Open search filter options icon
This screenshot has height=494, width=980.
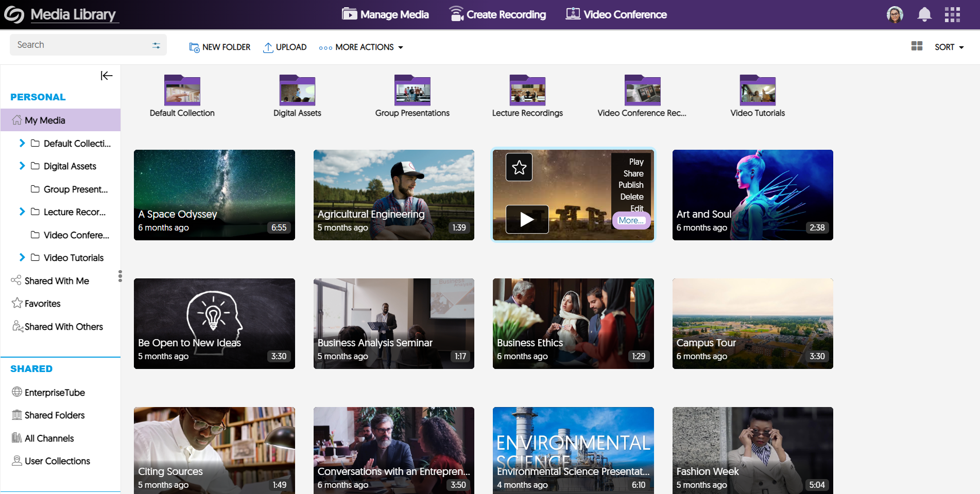156,45
